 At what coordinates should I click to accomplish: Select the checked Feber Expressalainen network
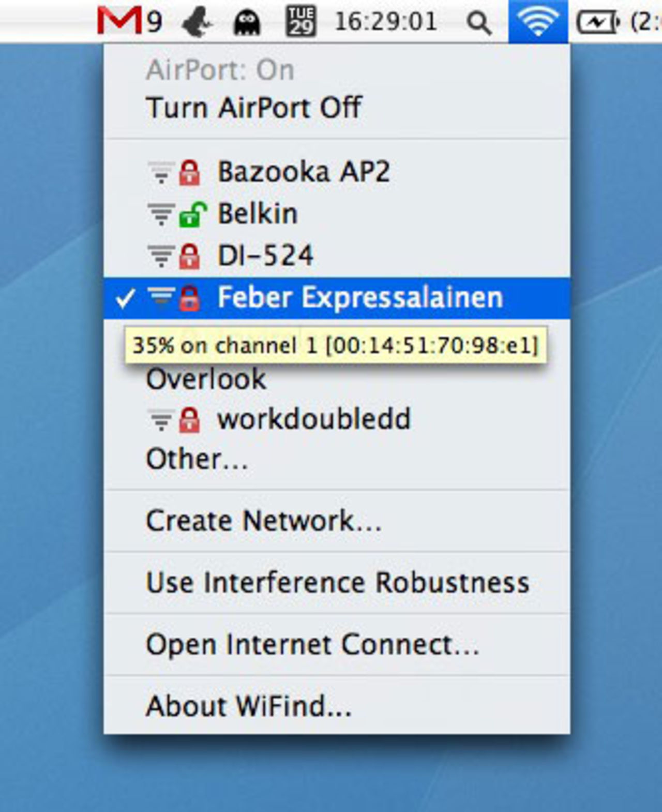(359, 298)
